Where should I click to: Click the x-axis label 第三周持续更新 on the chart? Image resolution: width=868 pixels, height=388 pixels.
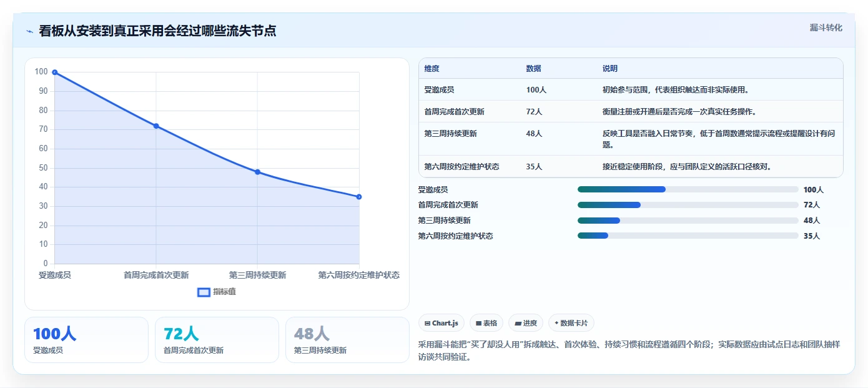pos(257,275)
